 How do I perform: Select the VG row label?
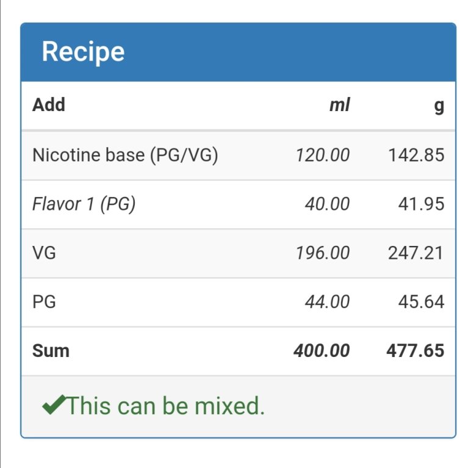pos(44,253)
